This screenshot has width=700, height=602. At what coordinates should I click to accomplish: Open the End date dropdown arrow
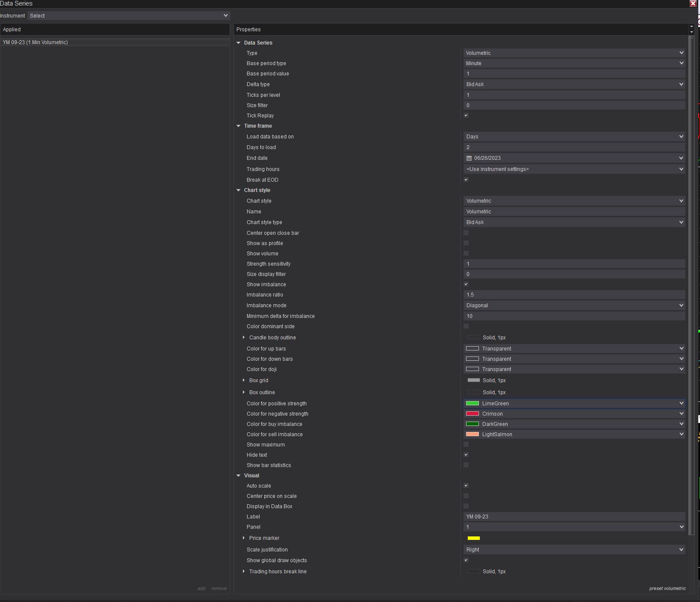click(681, 158)
